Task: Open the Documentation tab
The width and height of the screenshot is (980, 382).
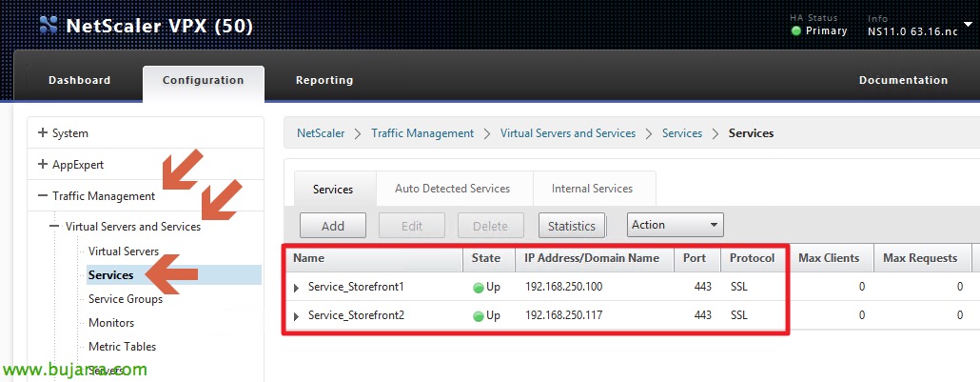Action: [x=903, y=80]
